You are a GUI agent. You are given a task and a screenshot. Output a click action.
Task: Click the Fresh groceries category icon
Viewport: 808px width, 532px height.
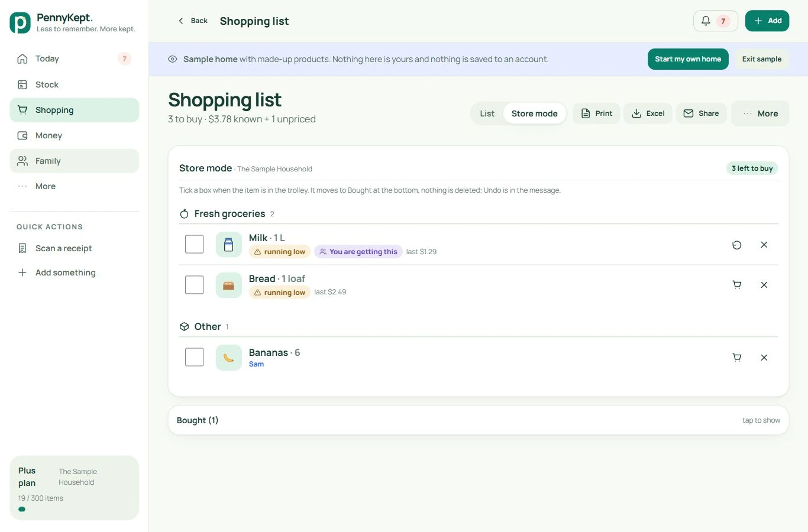pyautogui.click(x=185, y=214)
